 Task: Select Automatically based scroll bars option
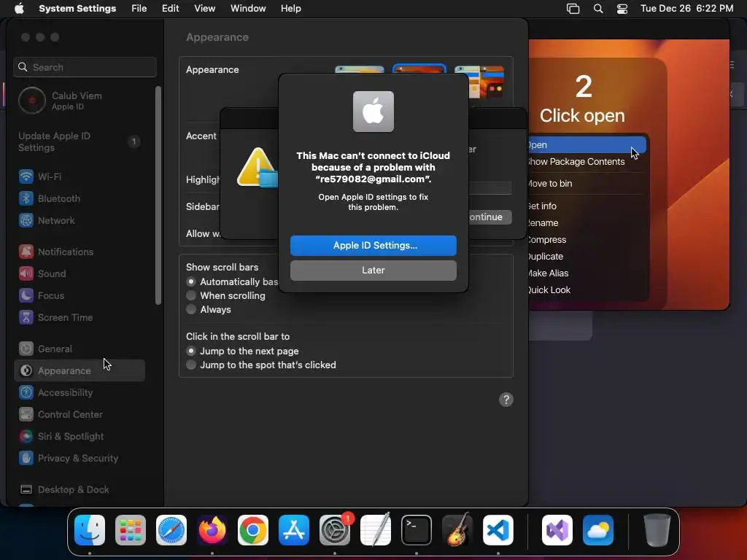coord(191,282)
